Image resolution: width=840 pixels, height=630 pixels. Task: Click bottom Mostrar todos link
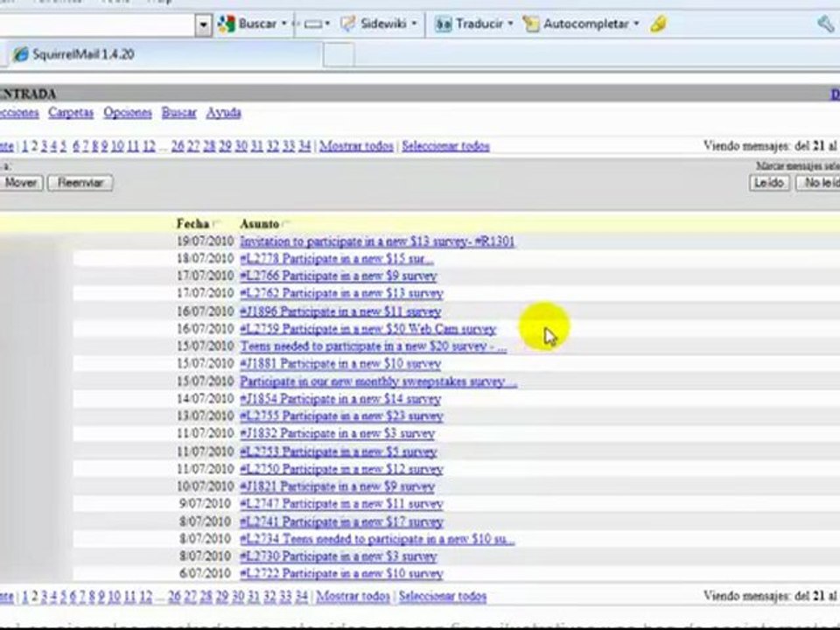pyautogui.click(x=353, y=596)
